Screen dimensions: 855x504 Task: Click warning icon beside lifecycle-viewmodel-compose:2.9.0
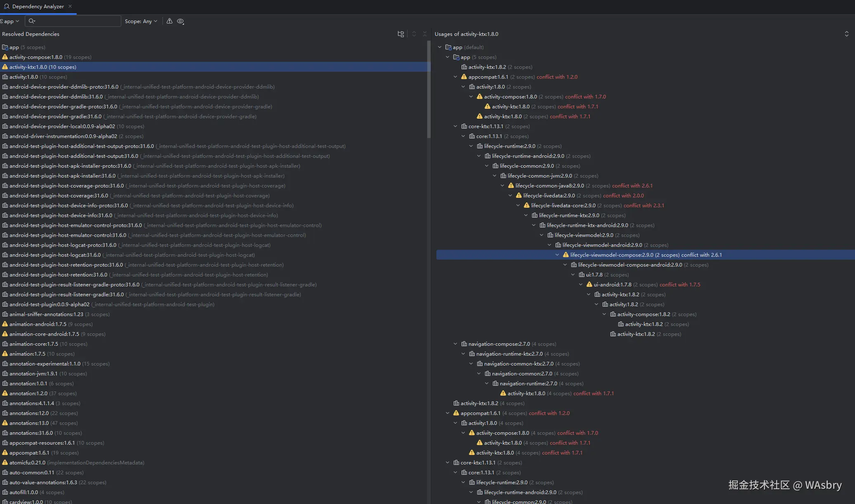pos(565,255)
